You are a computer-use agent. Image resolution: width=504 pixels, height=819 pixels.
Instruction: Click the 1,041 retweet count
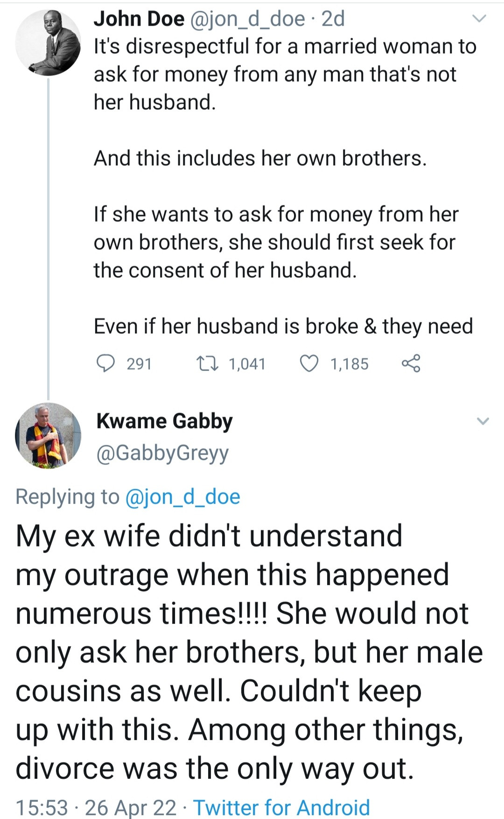(x=247, y=364)
